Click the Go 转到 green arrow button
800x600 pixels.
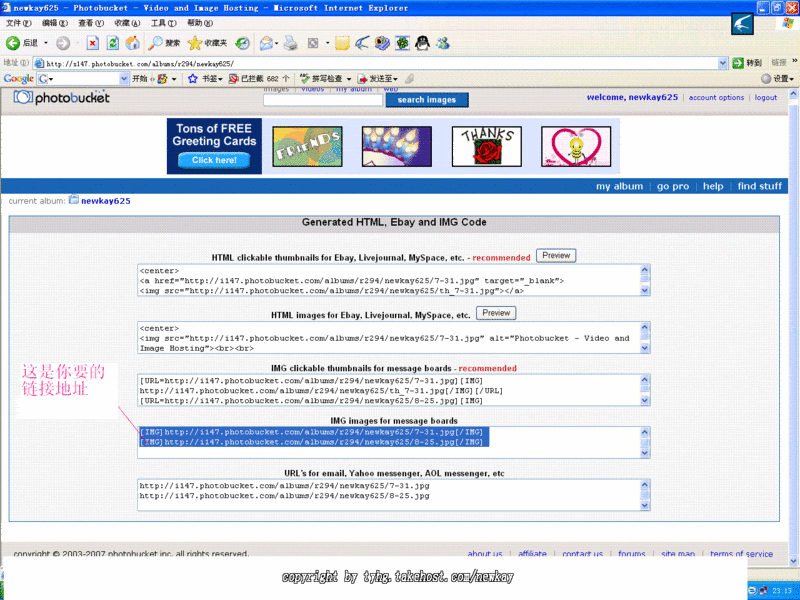pos(747,63)
